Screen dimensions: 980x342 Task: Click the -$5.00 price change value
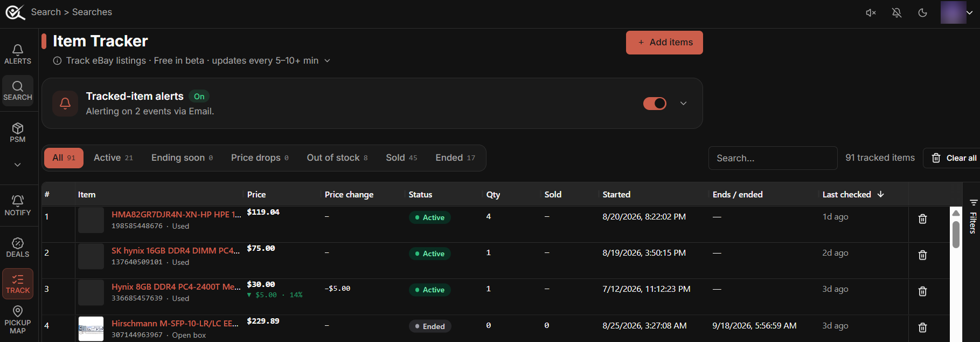pos(337,289)
